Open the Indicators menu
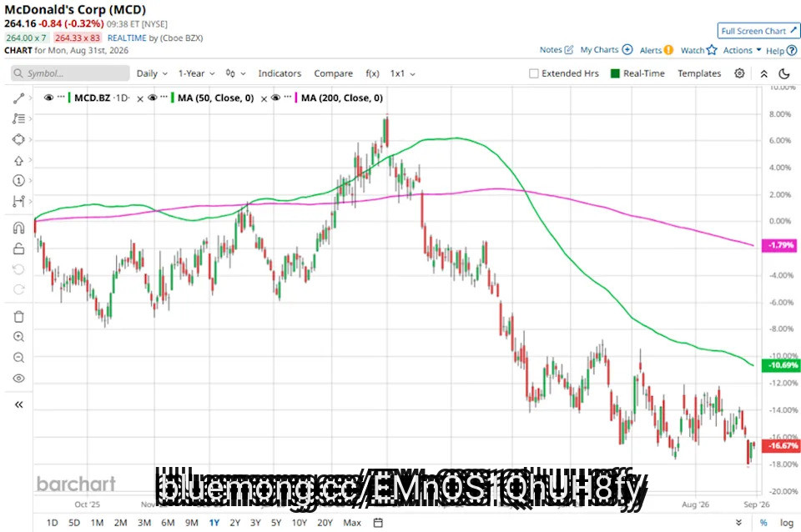Image resolution: width=801 pixels, height=532 pixels. point(280,73)
